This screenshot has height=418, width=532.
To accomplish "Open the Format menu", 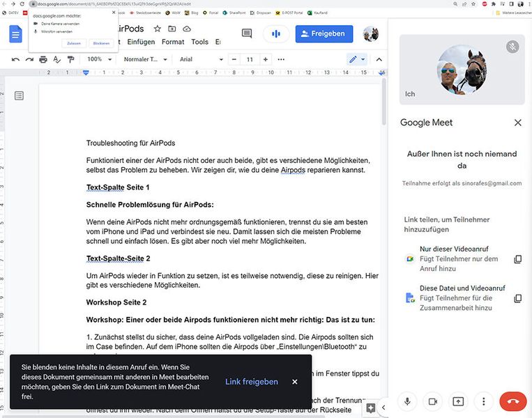I will [x=173, y=42].
